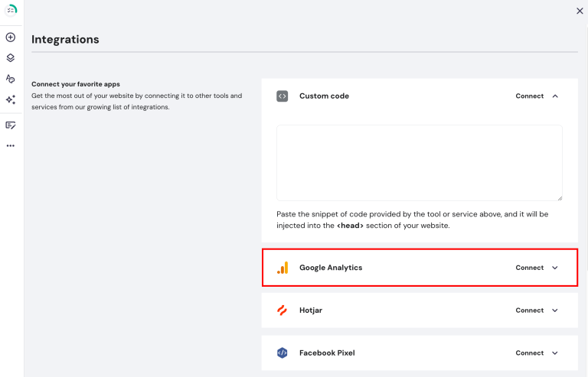Expand the Facebook Pixel section chevron

[555, 353]
